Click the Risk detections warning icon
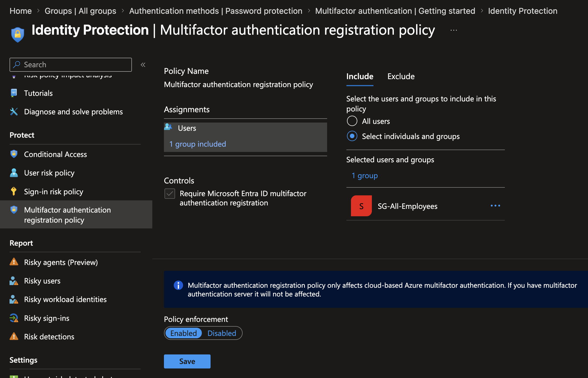The image size is (588, 378). point(14,336)
